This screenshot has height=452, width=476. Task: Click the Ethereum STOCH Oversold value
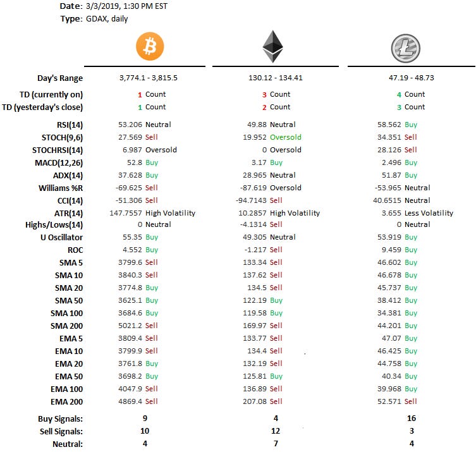click(286, 137)
